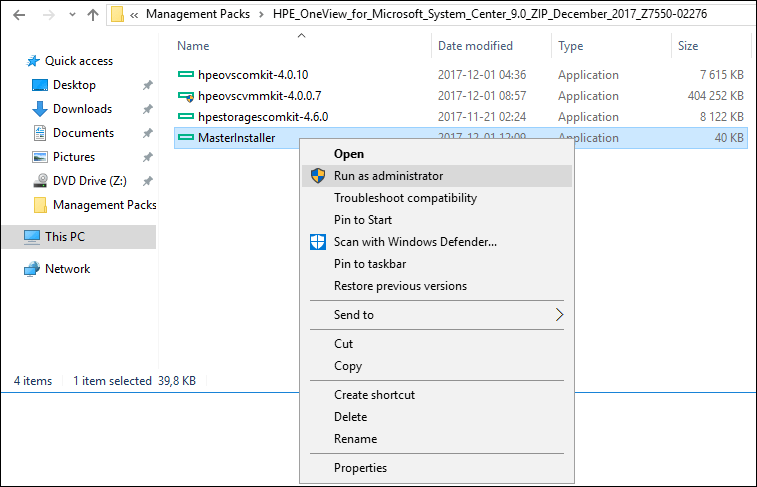The height and width of the screenshot is (487, 757).
Task: Open DVD Drive (Z:) in sidebar
Action: (90, 181)
